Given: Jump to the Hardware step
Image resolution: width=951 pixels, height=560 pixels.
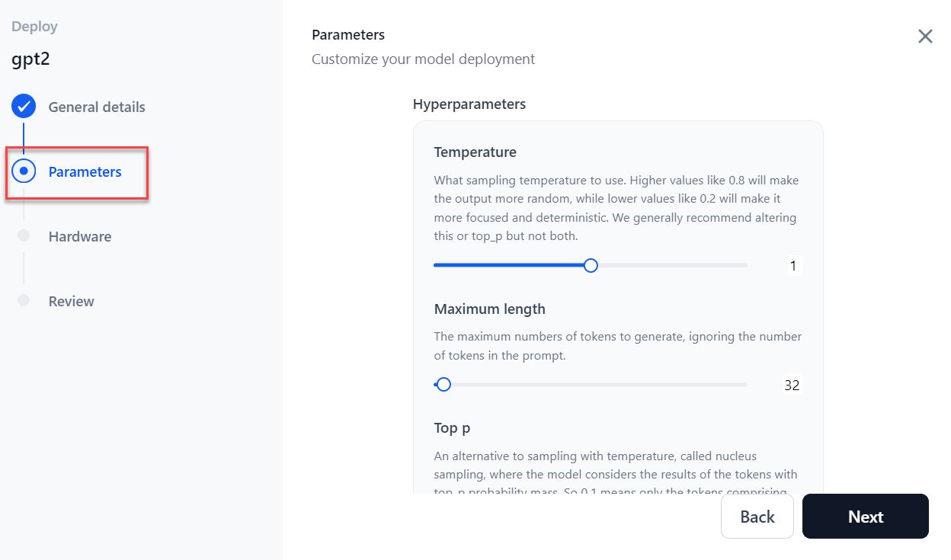Looking at the screenshot, I should click(80, 237).
